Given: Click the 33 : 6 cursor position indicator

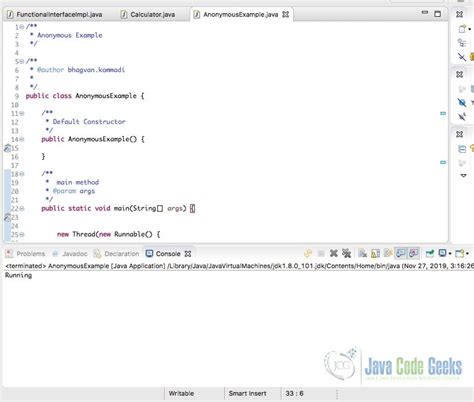Looking at the screenshot, I should [x=294, y=393].
